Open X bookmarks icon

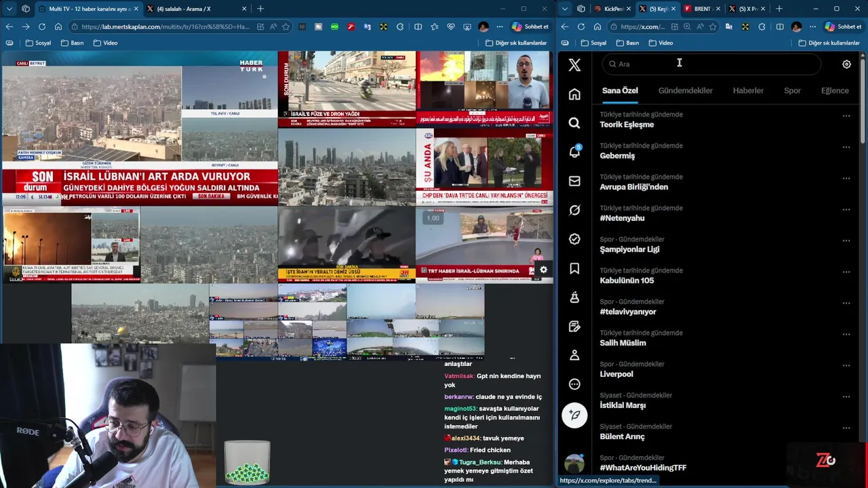[x=574, y=268]
